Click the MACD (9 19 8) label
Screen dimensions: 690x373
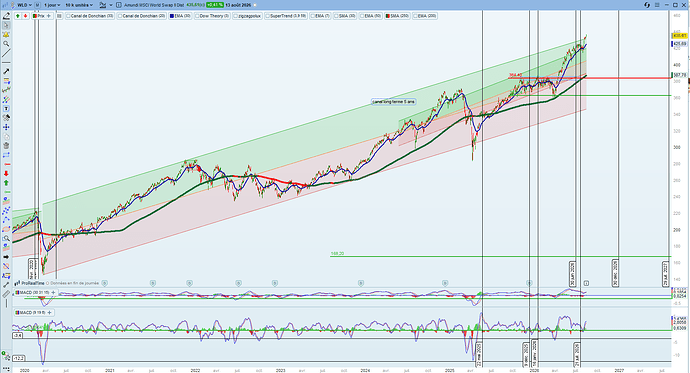coord(33,312)
